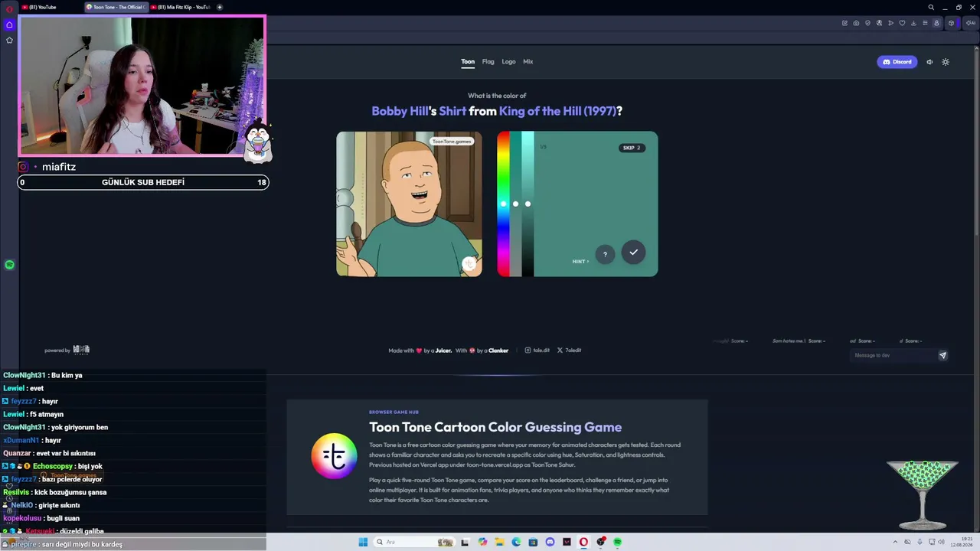Skip this round with the SKIP button
The image size is (980, 551).
coord(632,148)
